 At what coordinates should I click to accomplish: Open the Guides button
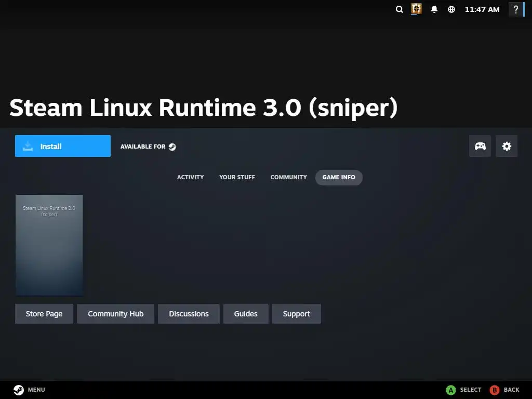point(246,314)
